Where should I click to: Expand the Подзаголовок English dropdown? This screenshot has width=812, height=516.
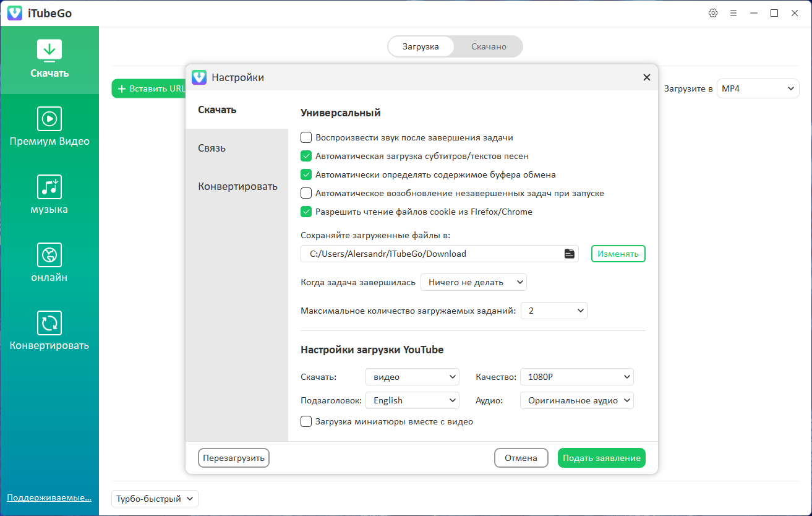[x=412, y=401]
